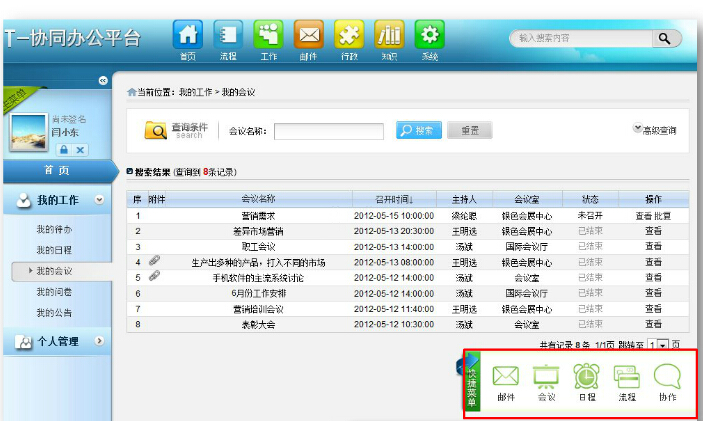Click the date cell 2012-05-13 20:30:00
703x421 pixels.
394,231
